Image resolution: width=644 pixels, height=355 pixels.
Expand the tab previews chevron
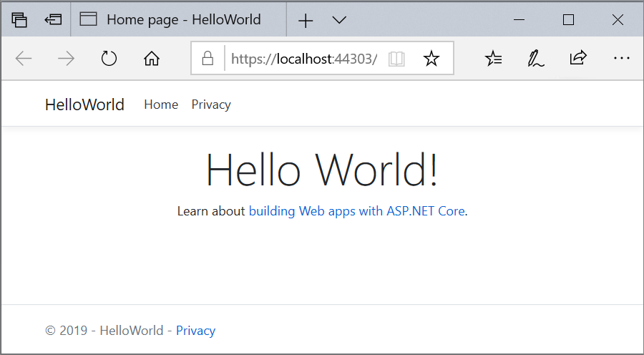340,20
